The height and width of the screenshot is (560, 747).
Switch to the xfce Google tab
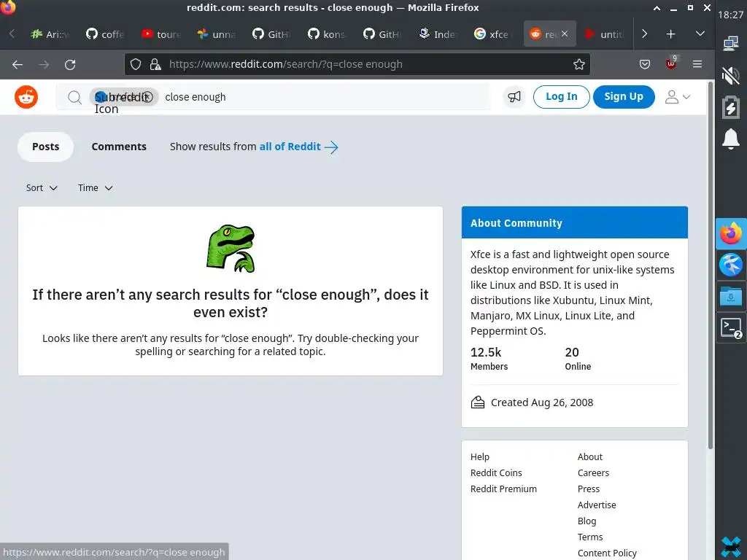[x=494, y=34]
